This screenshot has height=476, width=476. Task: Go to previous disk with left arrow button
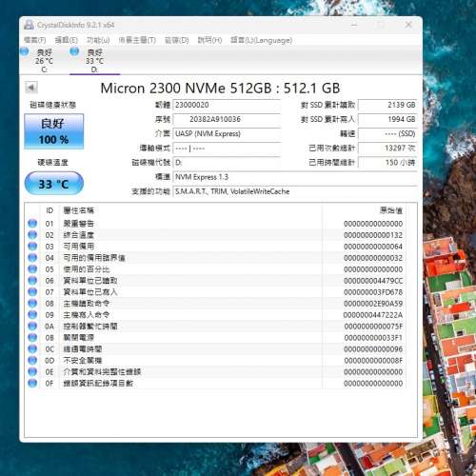31,88
